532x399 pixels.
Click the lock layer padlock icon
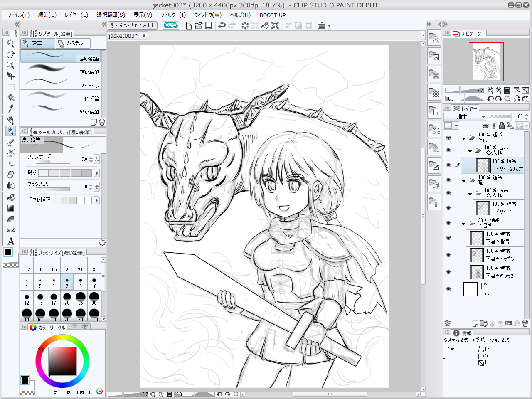(502, 126)
